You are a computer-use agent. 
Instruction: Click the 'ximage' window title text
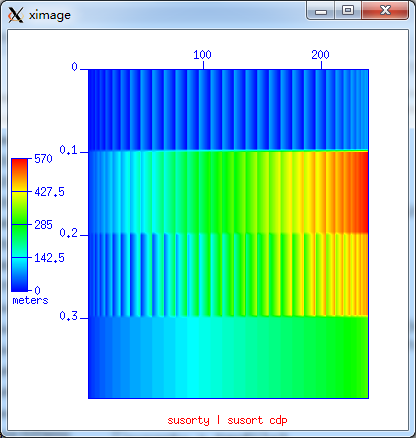coord(50,15)
